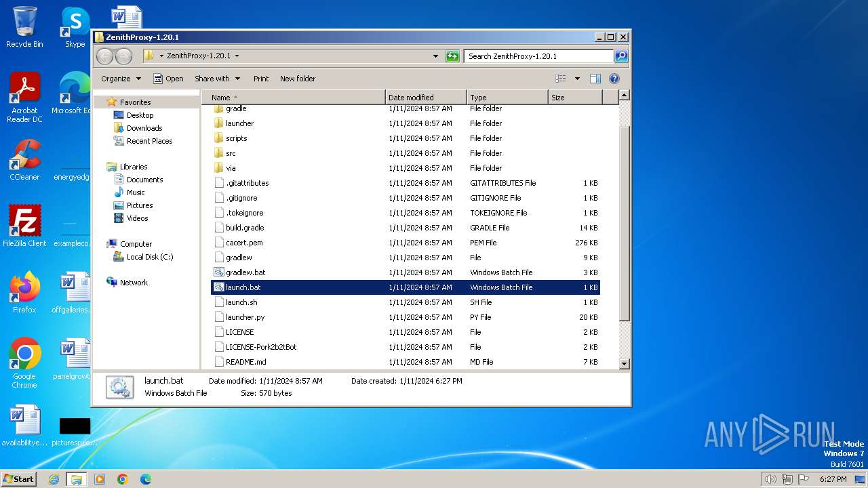This screenshot has height=488, width=868.
Task: Select the Firefox desktop icon
Action: (x=24, y=292)
